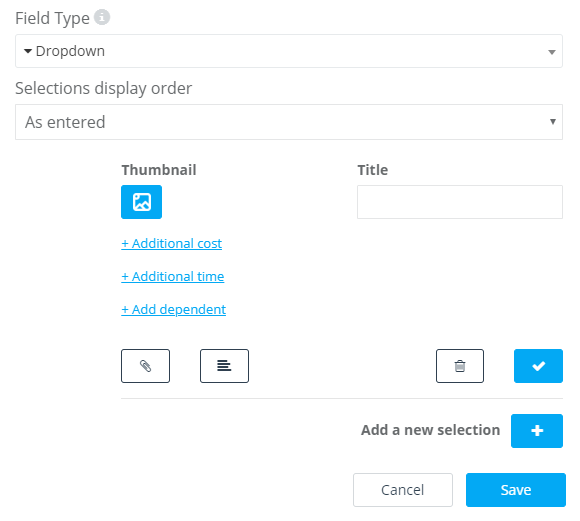Click the Save button
580x521 pixels.
[x=516, y=490]
